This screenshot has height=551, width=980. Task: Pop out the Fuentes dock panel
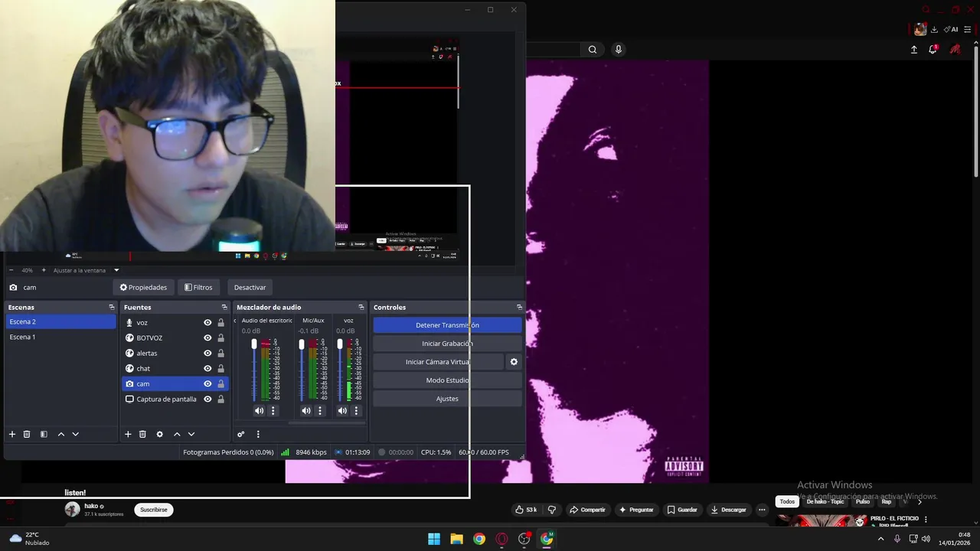tap(224, 308)
